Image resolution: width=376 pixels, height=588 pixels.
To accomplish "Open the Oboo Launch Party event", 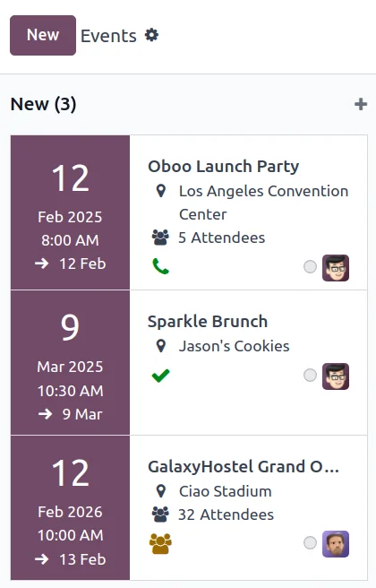I will pyautogui.click(x=223, y=166).
